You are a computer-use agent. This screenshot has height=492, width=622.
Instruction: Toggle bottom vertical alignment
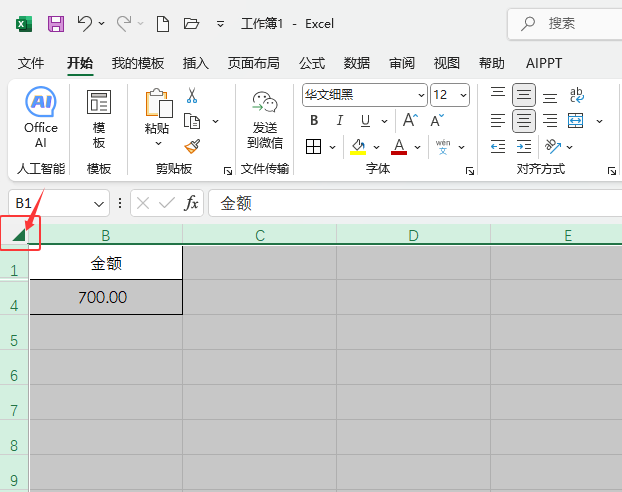click(550, 98)
